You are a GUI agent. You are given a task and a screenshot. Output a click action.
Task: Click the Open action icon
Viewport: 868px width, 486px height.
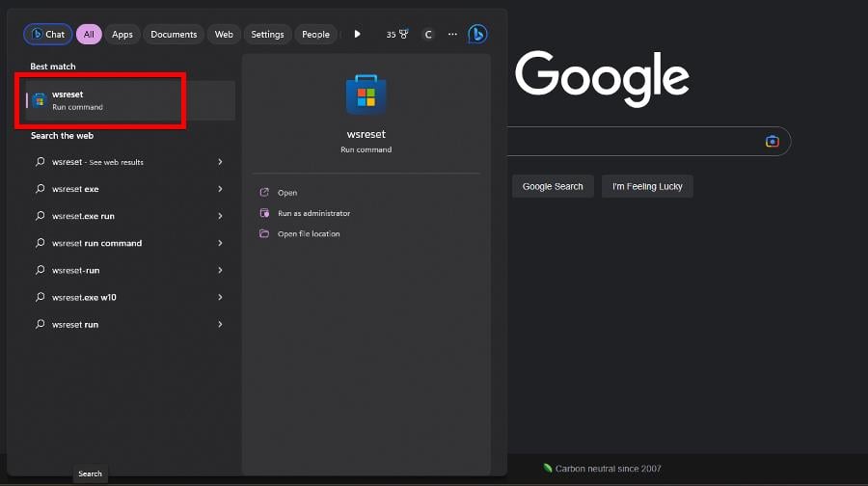tap(264, 192)
